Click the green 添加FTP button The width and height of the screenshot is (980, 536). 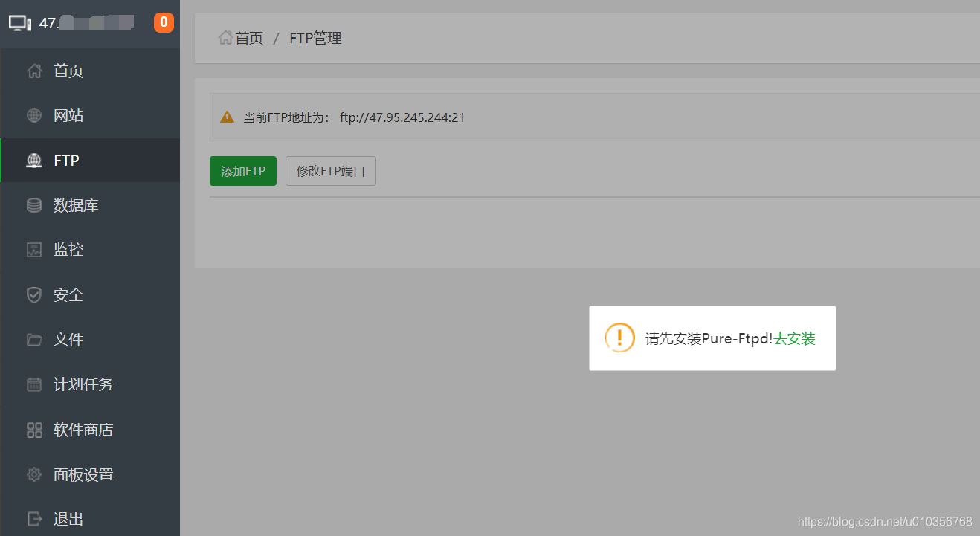click(x=243, y=171)
